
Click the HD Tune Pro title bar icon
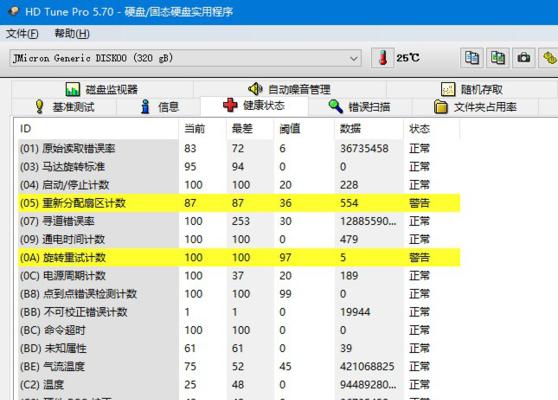pyautogui.click(x=13, y=11)
